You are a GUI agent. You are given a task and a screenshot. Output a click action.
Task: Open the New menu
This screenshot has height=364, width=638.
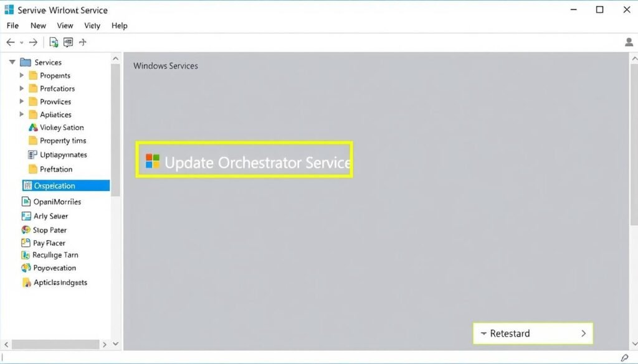[38, 26]
